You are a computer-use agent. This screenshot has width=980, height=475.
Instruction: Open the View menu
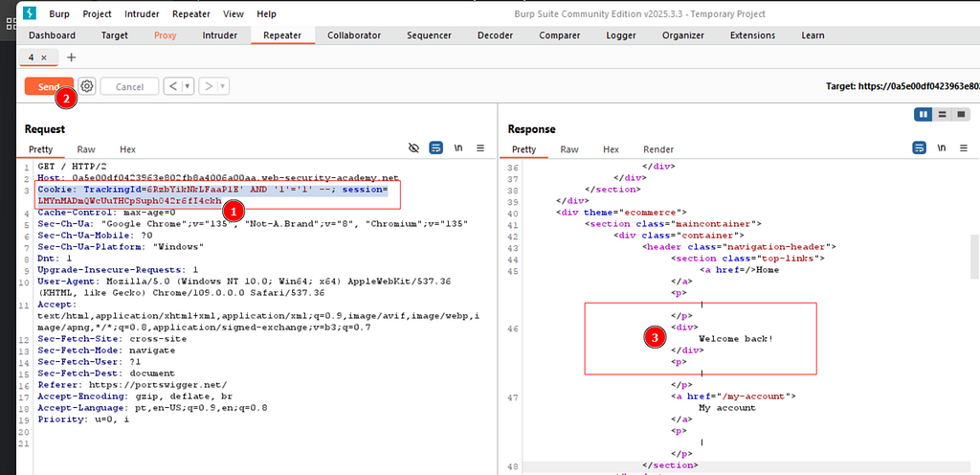point(234,13)
